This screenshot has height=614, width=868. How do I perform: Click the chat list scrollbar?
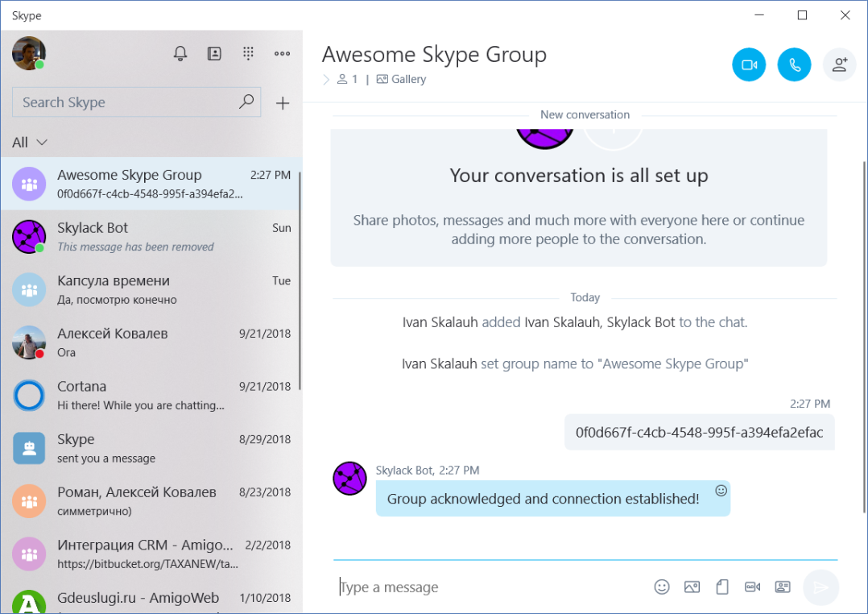point(300,280)
